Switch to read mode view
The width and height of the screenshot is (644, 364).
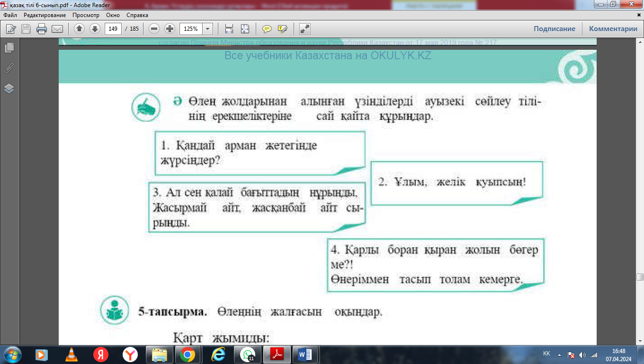pos(305,29)
